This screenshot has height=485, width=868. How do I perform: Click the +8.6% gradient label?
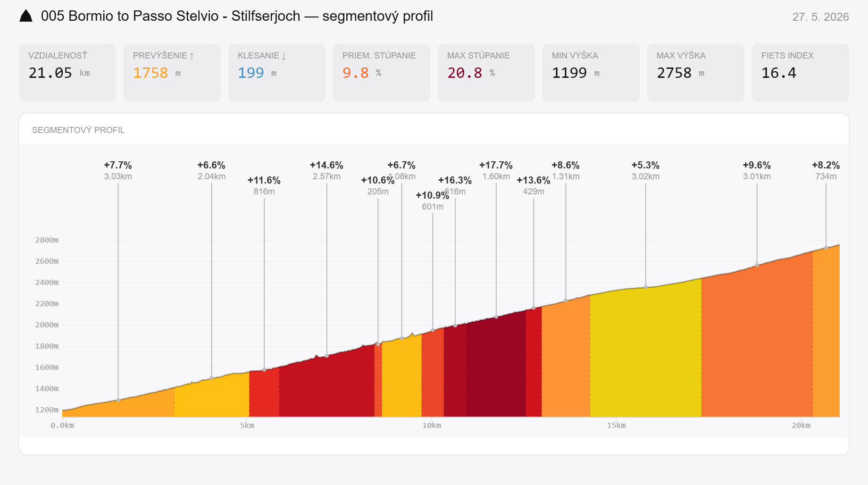(x=566, y=165)
